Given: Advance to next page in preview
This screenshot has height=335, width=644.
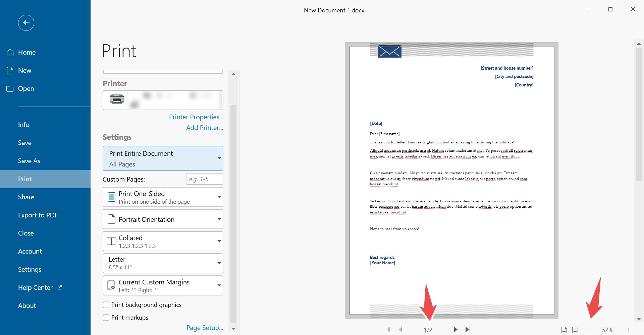Looking at the screenshot, I should pos(455,330).
